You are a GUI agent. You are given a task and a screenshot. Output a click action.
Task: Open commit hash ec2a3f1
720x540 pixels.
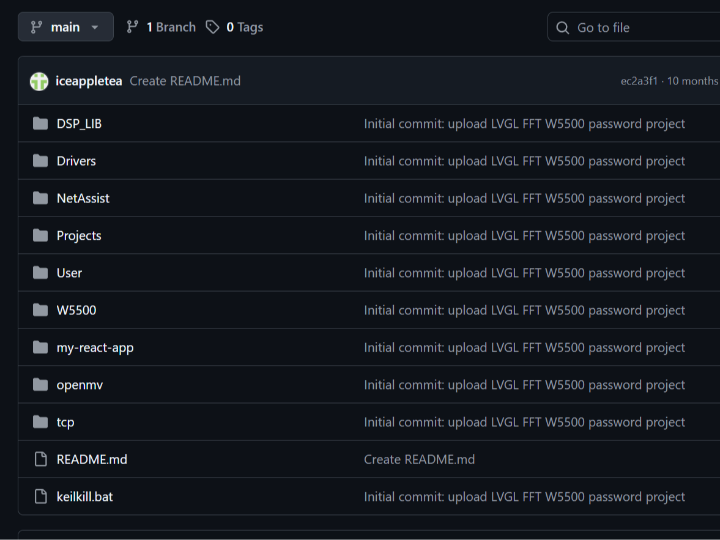click(639, 81)
